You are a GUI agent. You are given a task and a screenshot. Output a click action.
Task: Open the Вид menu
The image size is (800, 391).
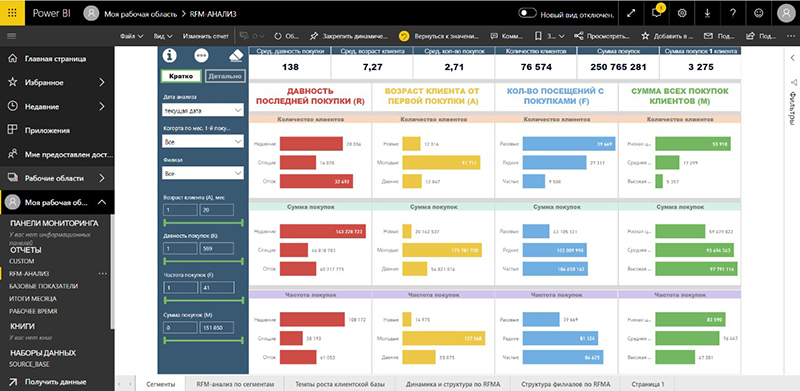[163, 36]
